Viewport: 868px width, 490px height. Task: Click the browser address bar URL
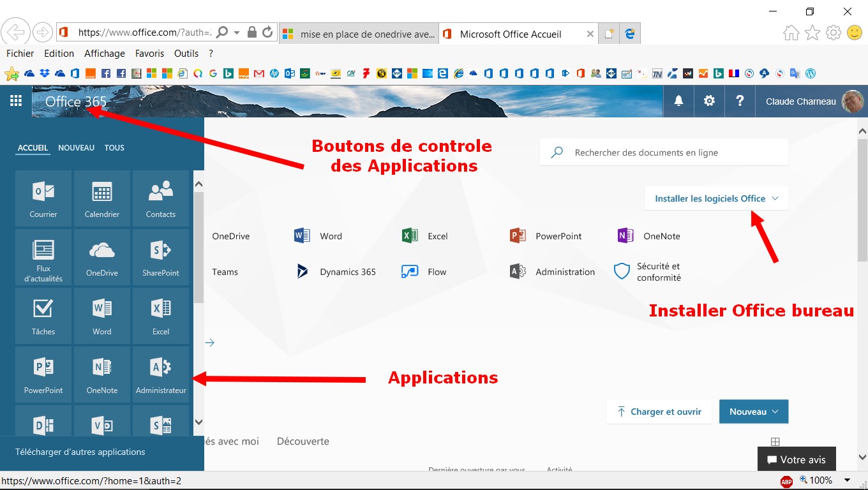pyautogui.click(x=144, y=33)
